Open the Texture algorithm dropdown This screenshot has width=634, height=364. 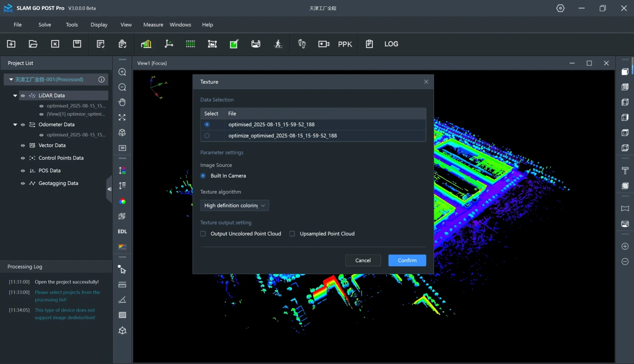pos(235,205)
